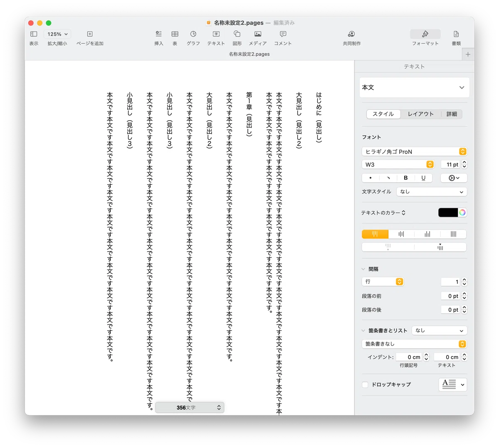Adjust the 段落の前 stepper
Viewport: 499px width, 448px height.
click(464, 296)
